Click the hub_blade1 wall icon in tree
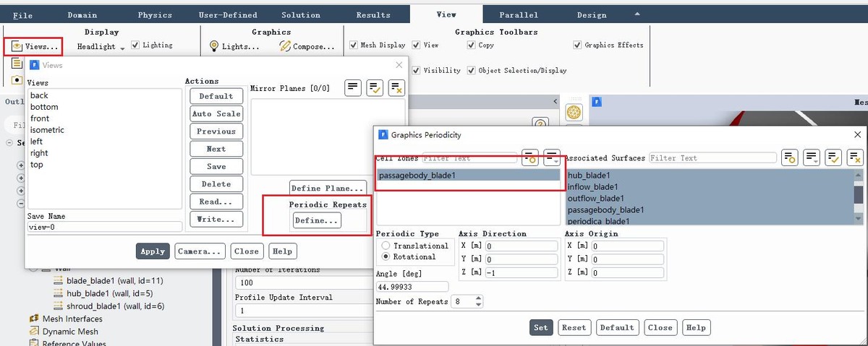The height and width of the screenshot is (346, 868). 59,293
